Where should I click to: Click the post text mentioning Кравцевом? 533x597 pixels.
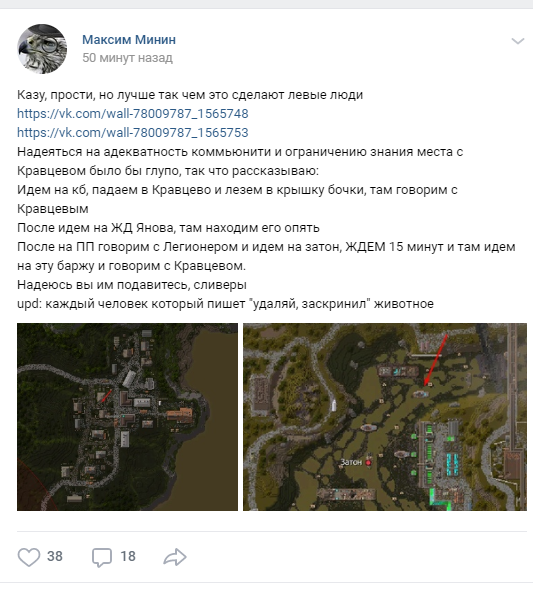266,199
